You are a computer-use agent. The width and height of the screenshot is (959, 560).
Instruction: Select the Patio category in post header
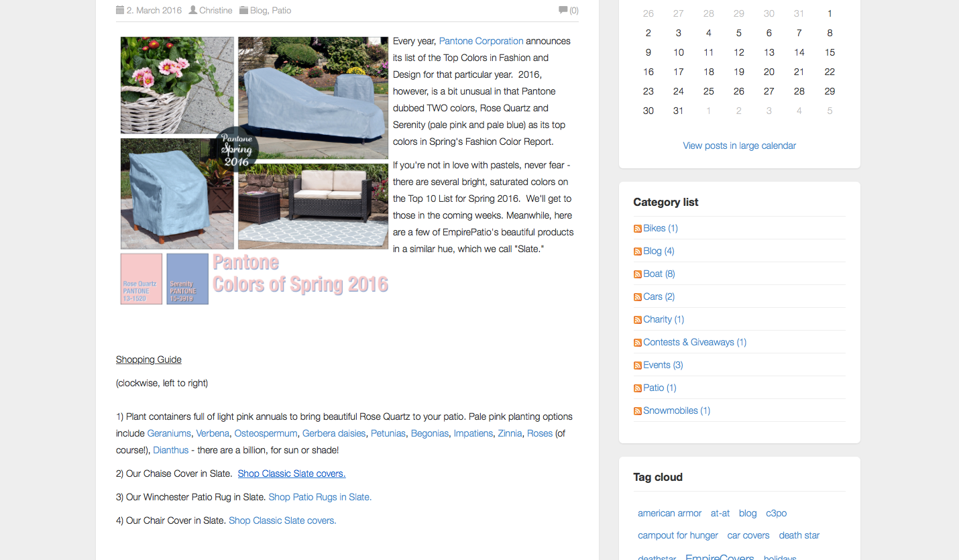point(281,10)
